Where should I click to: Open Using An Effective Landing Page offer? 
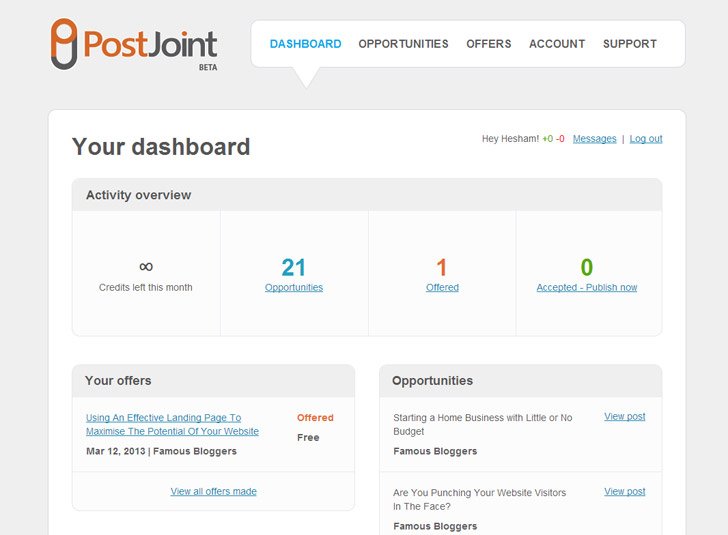click(x=172, y=424)
